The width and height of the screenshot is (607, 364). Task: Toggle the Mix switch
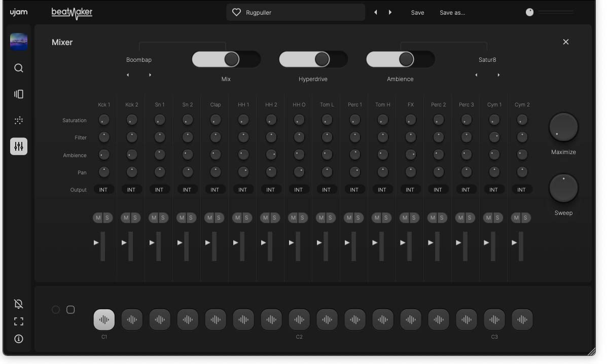pos(226,59)
